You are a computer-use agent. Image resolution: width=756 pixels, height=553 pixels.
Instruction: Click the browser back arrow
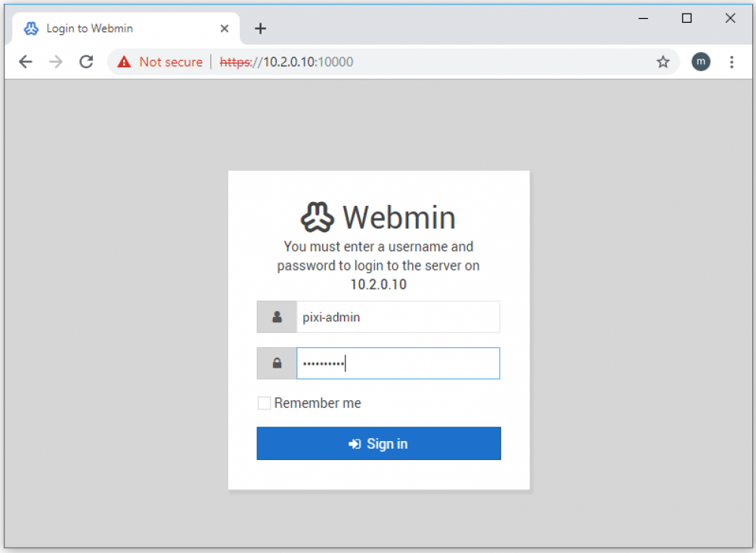[26, 62]
